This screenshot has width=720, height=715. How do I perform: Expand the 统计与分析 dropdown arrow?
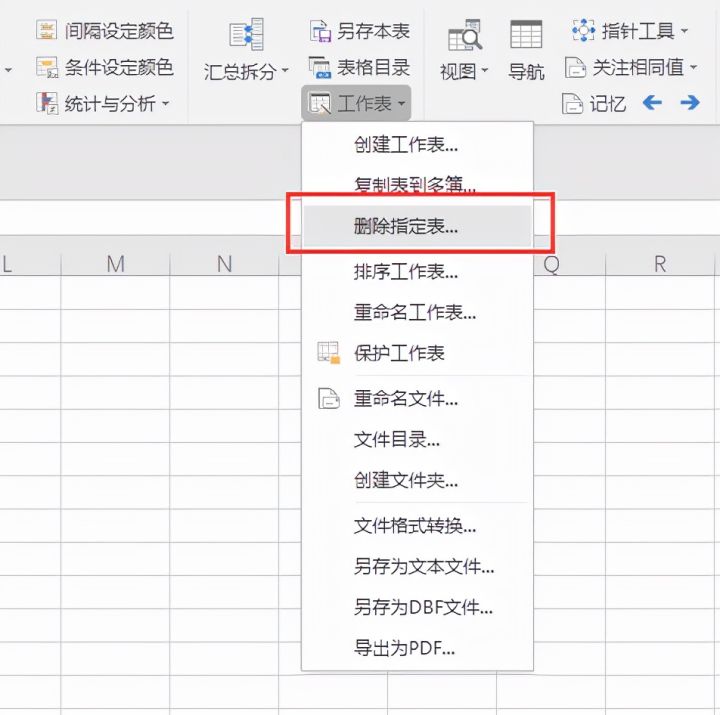[x=165, y=103]
